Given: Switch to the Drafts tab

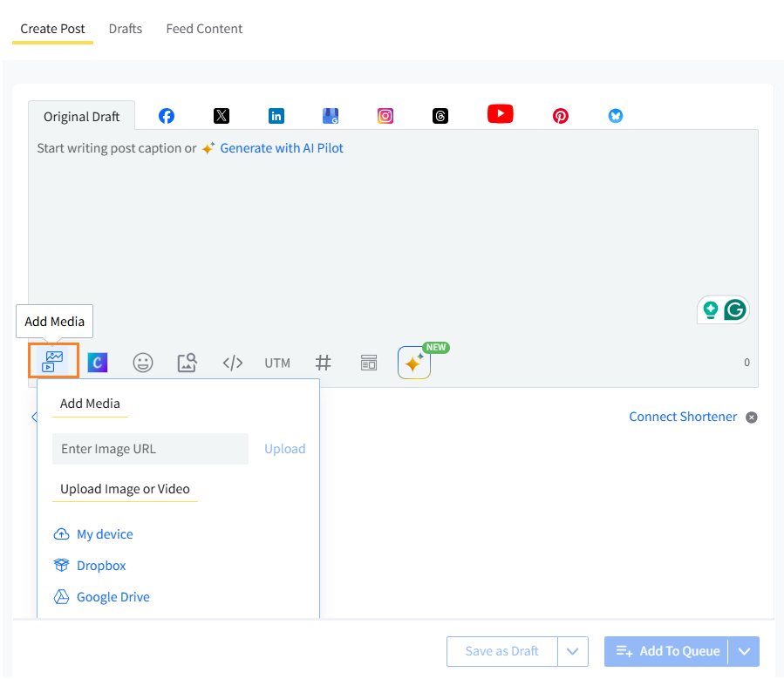Looking at the screenshot, I should pos(126,29).
